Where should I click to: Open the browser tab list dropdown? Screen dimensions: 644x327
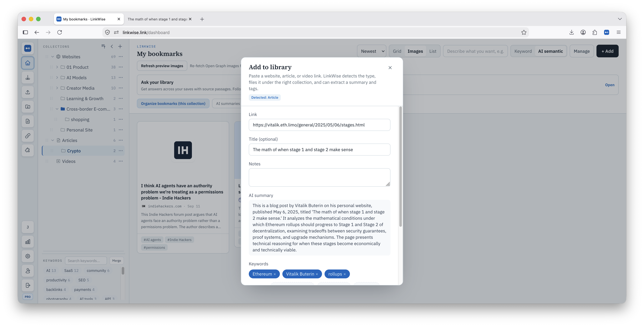(620, 19)
